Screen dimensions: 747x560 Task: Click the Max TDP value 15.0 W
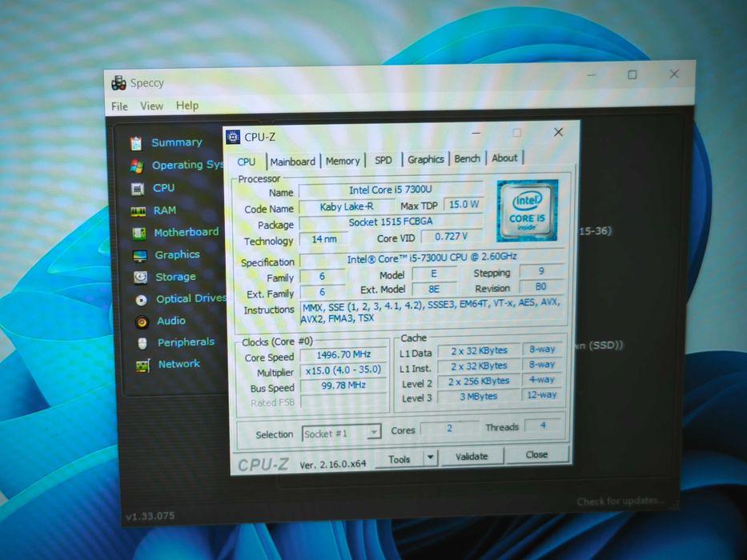tap(464, 204)
